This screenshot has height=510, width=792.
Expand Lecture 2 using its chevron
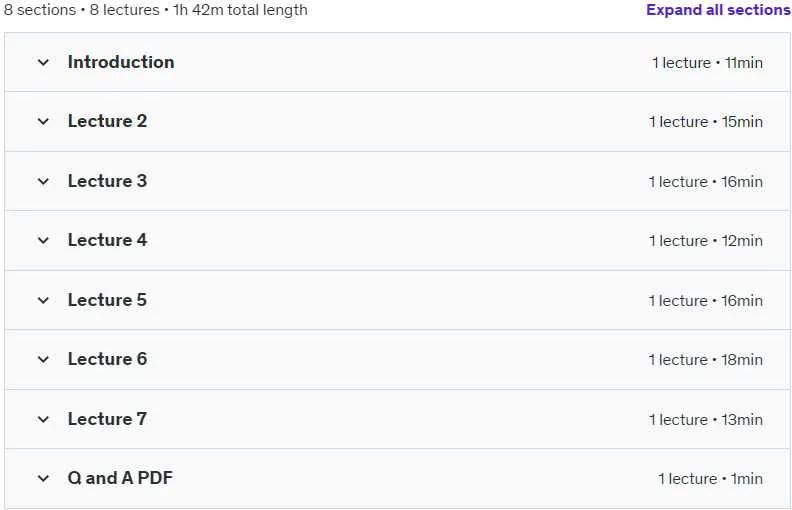pos(43,122)
